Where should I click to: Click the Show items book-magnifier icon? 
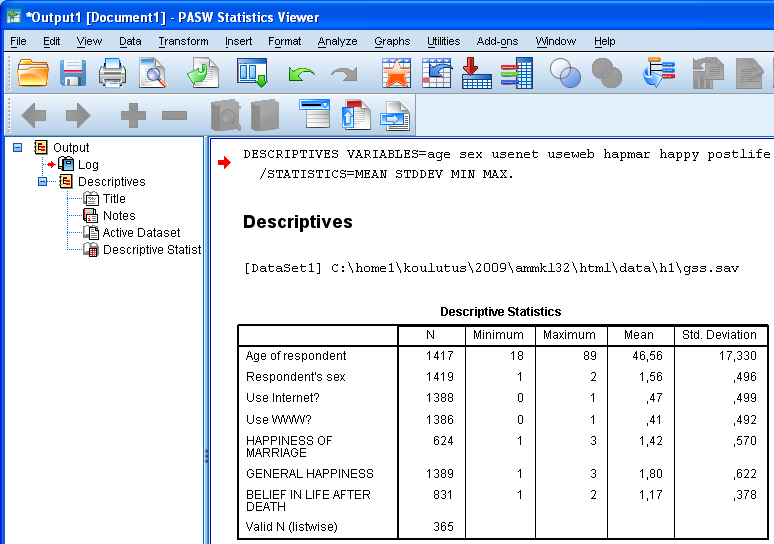pos(226,116)
